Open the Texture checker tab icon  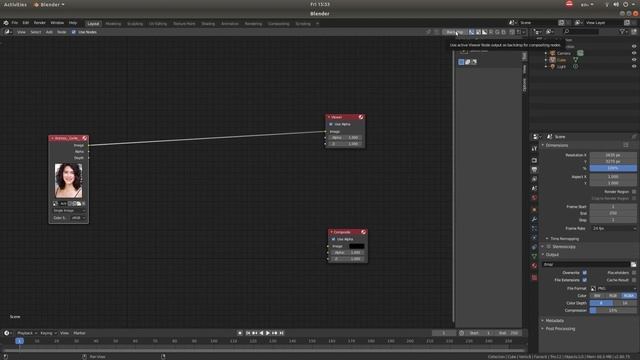click(534, 278)
